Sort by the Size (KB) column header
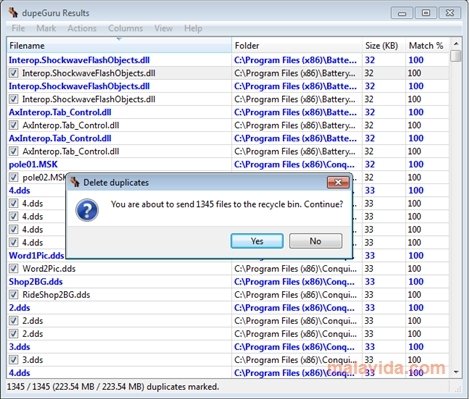This screenshot has width=469, height=399. tap(384, 46)
